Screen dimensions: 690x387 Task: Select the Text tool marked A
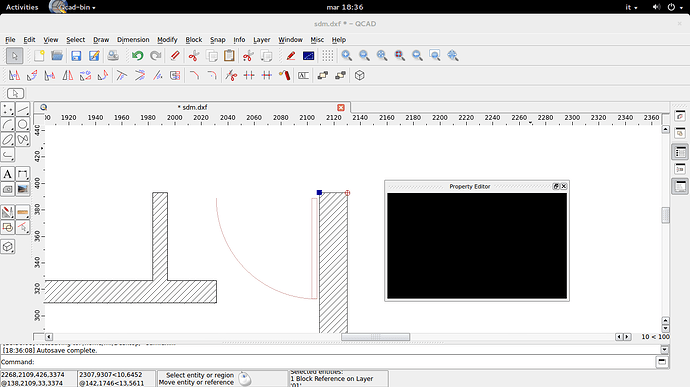7,174
